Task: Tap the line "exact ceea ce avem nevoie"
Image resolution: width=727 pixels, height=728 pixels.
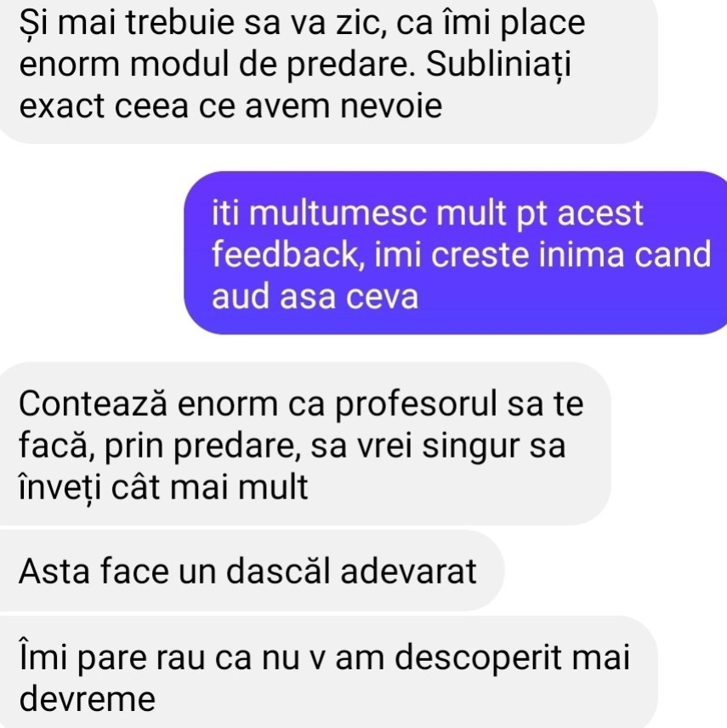Action: pos(230,105)
